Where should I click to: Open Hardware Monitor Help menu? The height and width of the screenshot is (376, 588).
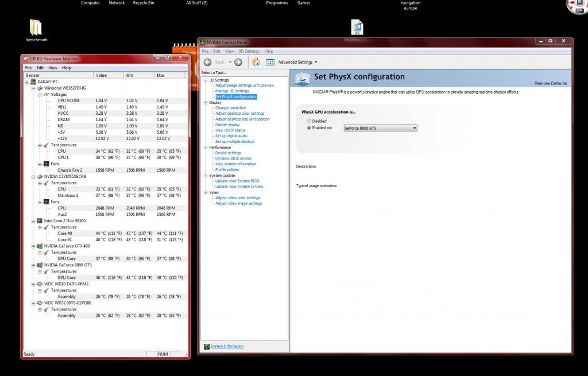pyautogui.click(x=67, y=68)
